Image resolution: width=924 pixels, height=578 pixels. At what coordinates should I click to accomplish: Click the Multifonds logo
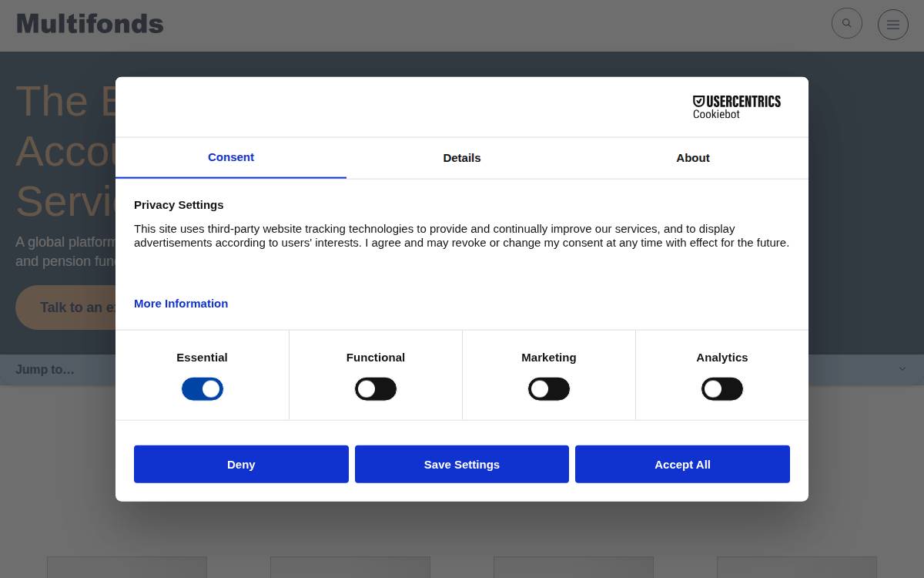(x=90, y=23)
